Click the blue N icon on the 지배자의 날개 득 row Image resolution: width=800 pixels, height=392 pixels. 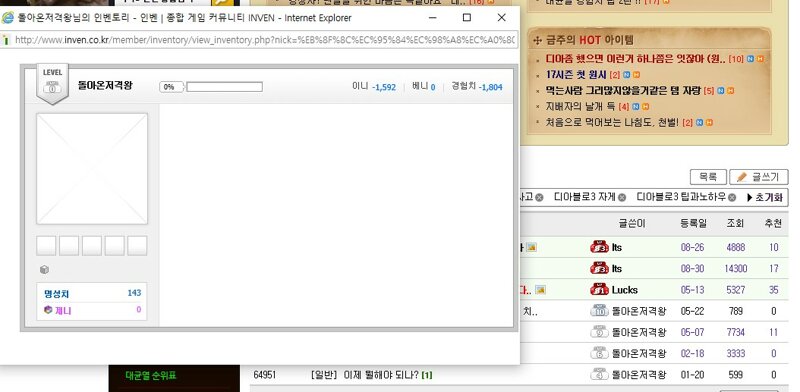click(635, 107)
